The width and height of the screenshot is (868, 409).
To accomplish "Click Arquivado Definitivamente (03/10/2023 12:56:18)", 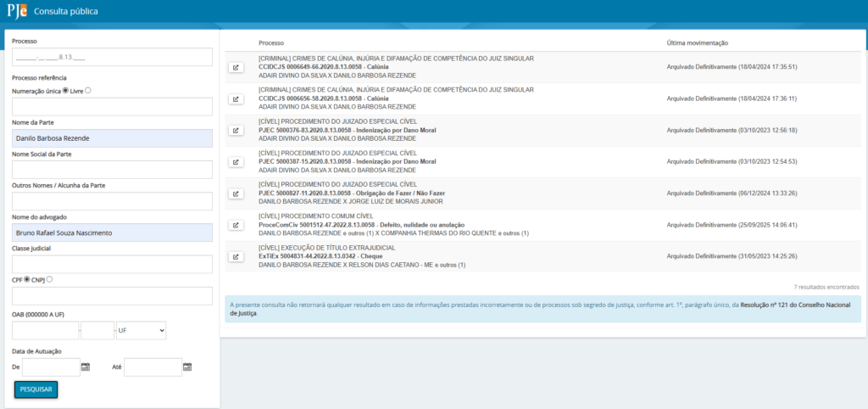I will (732, 130).
